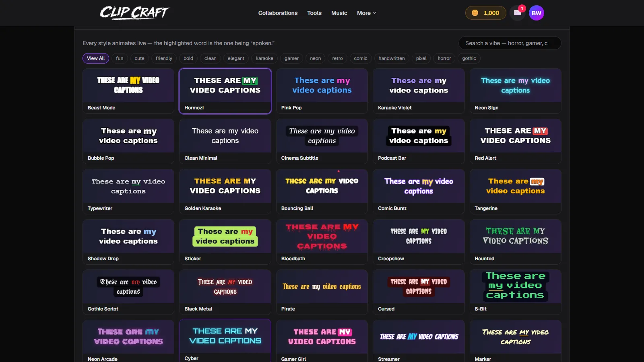Focus the Search a vibe field
644x362 pixels.
click(x=510, y=43)
